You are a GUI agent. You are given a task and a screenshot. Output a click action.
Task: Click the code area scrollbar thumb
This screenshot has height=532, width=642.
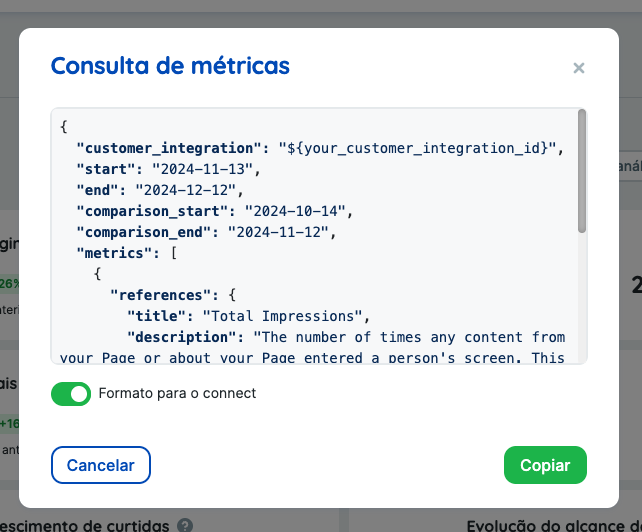pyautogui.click(x=582, y=171)
